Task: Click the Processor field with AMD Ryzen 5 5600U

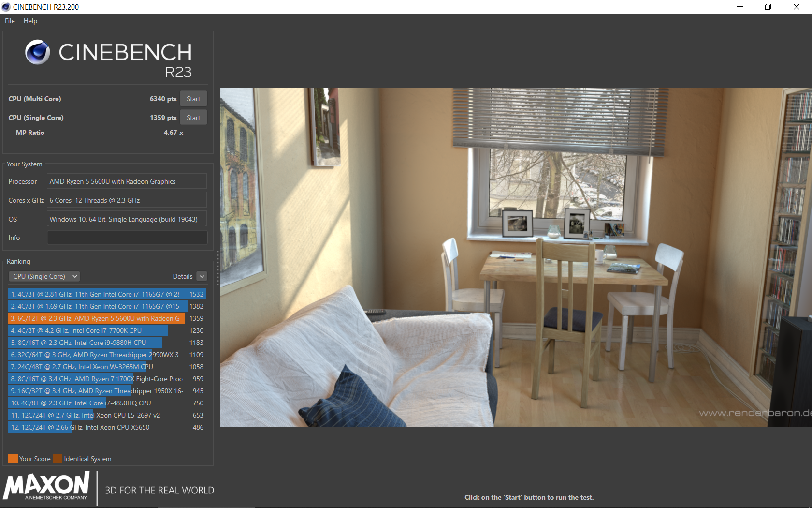Action: pyautogui.click(x=127, y=181)
